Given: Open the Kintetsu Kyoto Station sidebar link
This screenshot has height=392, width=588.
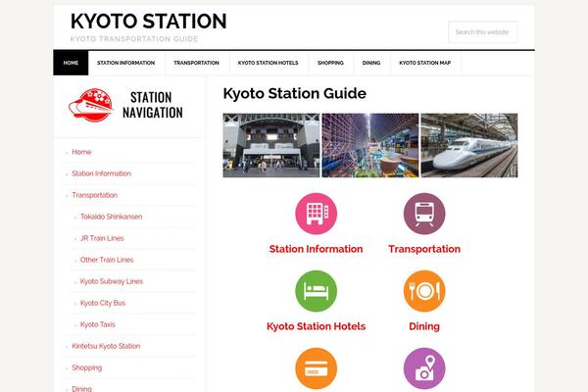Looking at the screenshot, I should pyautogui.click(x=106, y=346).
